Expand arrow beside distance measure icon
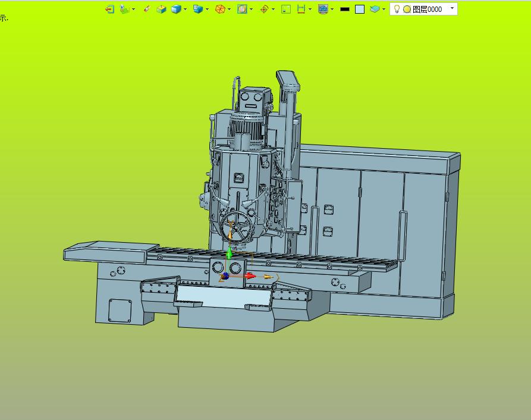Image resolution: width=531 pixels, height=420 pixels. click(x=310, y=9)
